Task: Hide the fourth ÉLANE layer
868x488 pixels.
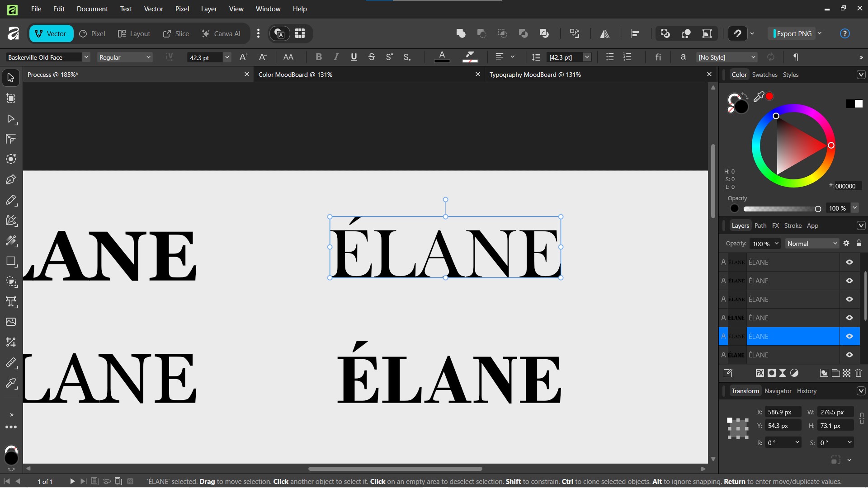Action: pos(849,318)
